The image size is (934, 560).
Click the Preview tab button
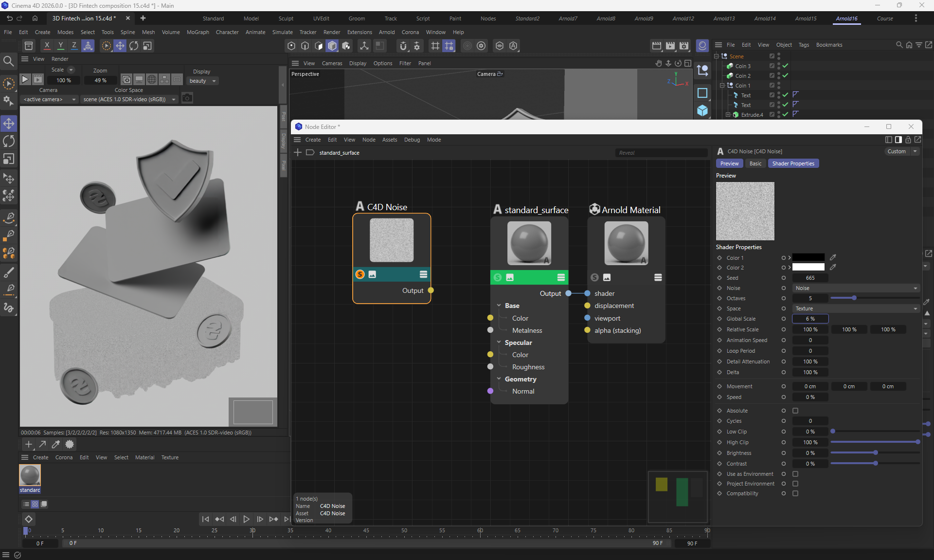pyautogui.click(x=729, y=163)
